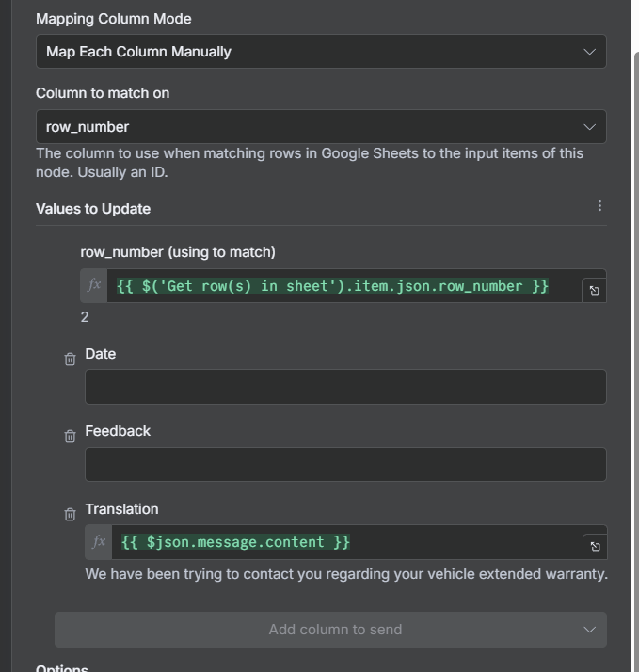Viewport: 639px width, 672px height.
Task: Click the result value 2 under row_number
Action: (85, 317)
